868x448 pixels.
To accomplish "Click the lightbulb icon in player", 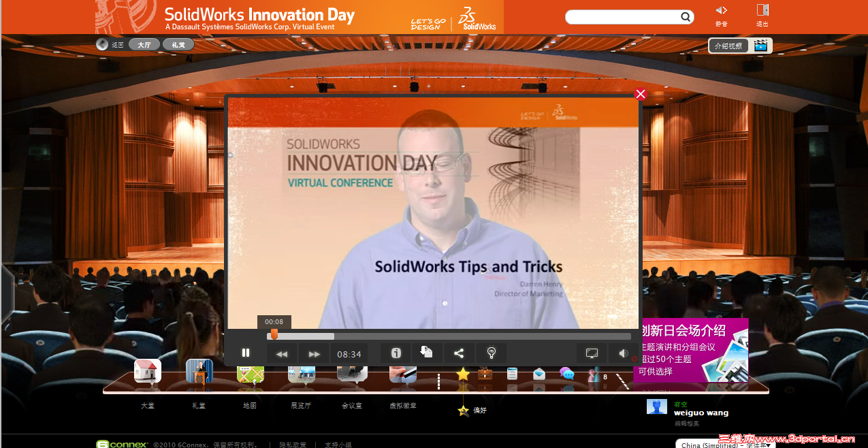I will (491, 353).
